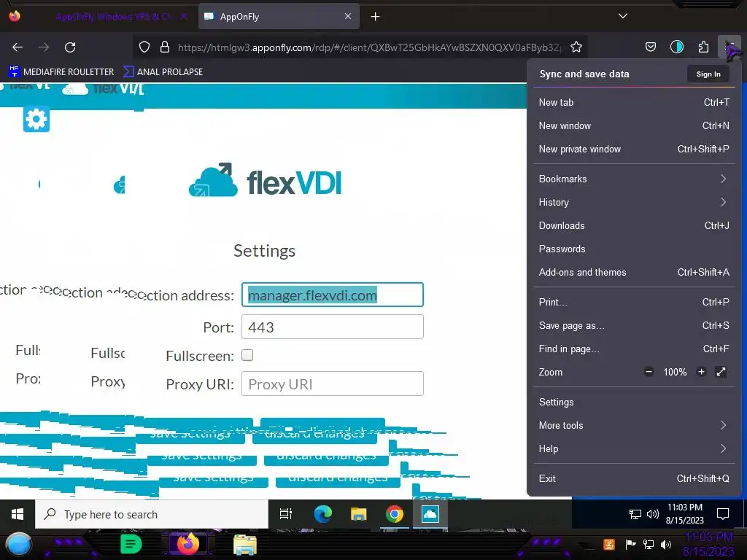Click the half-moon extension icon in toolbar
Image resolution: width=747 pixels, height=560 pixels.
pyautogui.click(x=676, y=47)
